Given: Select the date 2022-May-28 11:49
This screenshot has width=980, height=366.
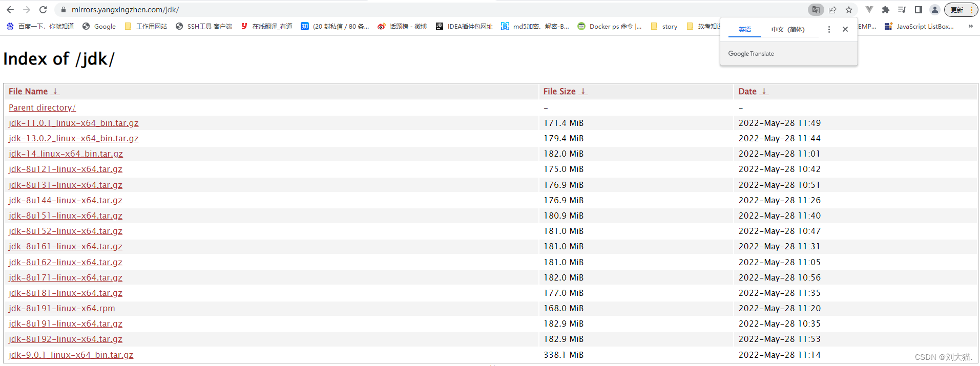Looking at the screenshot, I should 780,123.
